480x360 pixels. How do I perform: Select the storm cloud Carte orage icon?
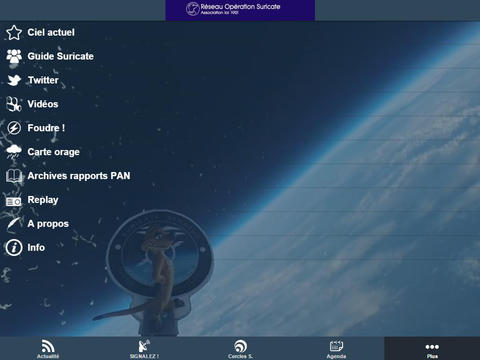coord(14,152)
